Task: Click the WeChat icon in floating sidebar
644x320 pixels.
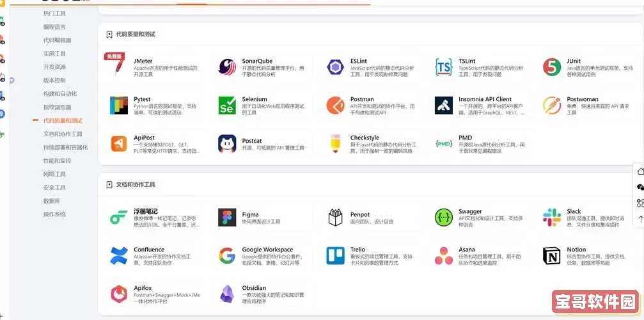Action: pos(640,188)
